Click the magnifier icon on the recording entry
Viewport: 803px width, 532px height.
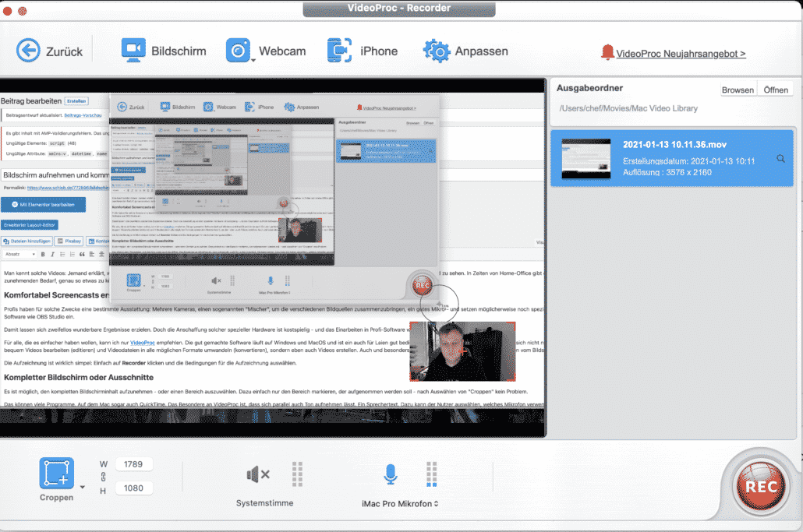(780, 159)
